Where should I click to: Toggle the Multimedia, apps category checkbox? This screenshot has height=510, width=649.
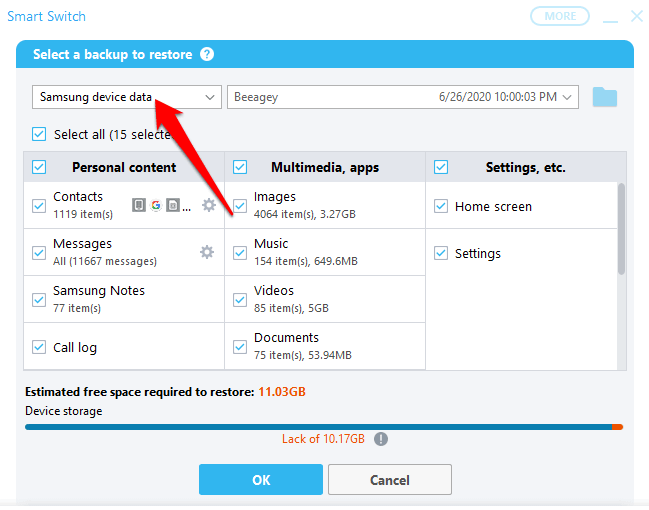click(x=240, y=167)
